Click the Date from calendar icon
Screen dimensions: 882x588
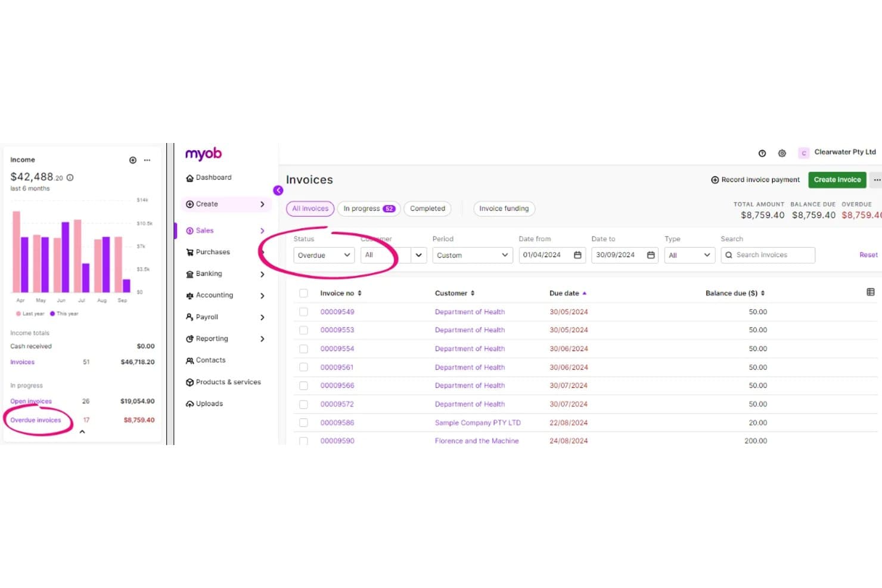tap(577, 255)
